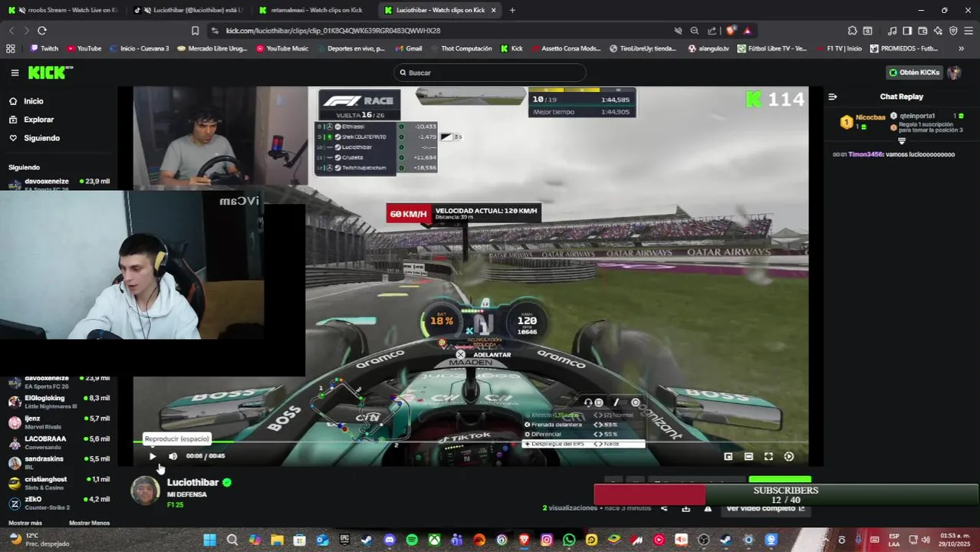Screen dimensions: 980x552
Task: Click the Buscar search field
Action: 490,73
